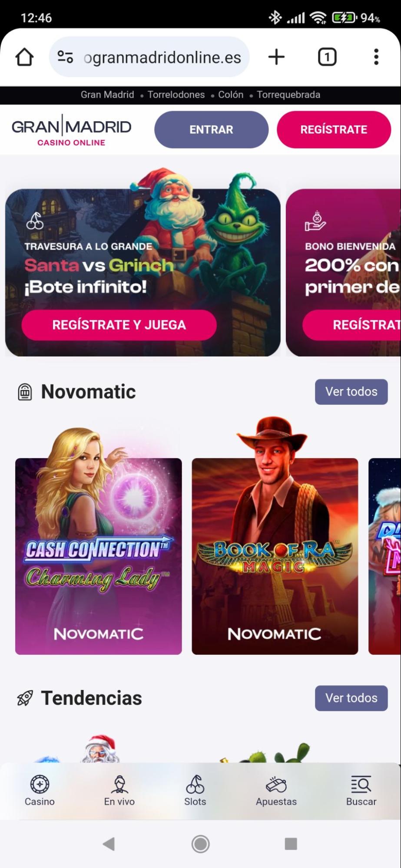The image size is (401, 868).
Task: Open site info icon in address bar
Action: [x=66, y=57]
